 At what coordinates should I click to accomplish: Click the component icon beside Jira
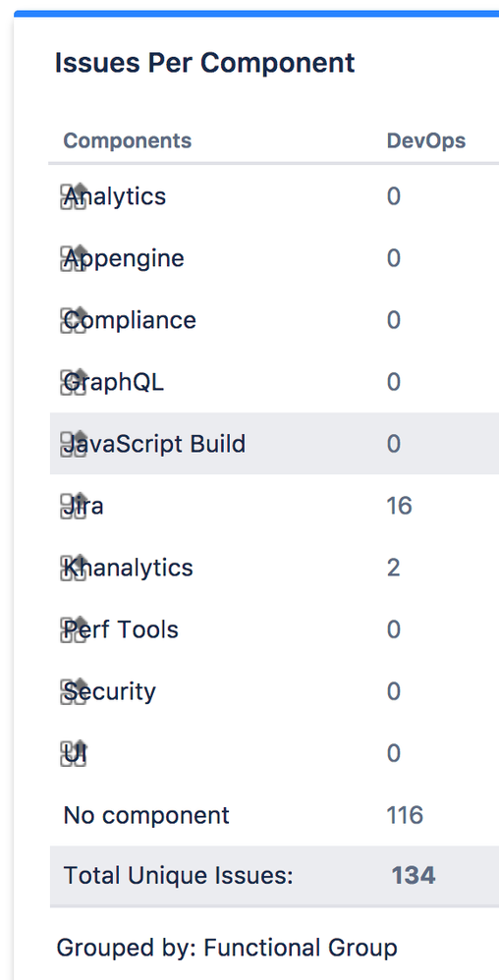coord(73,507)
